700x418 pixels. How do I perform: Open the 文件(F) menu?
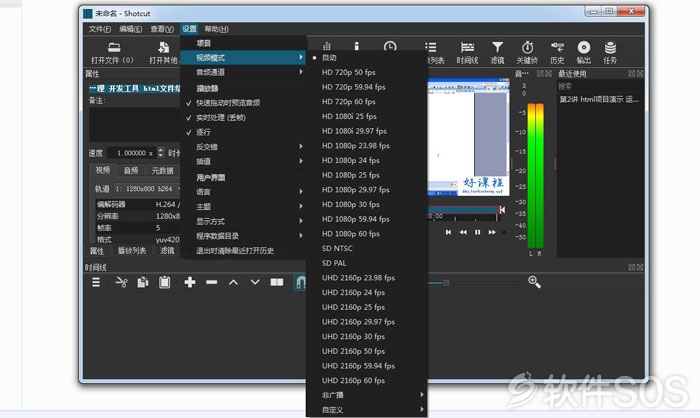[x=100, y=29]
